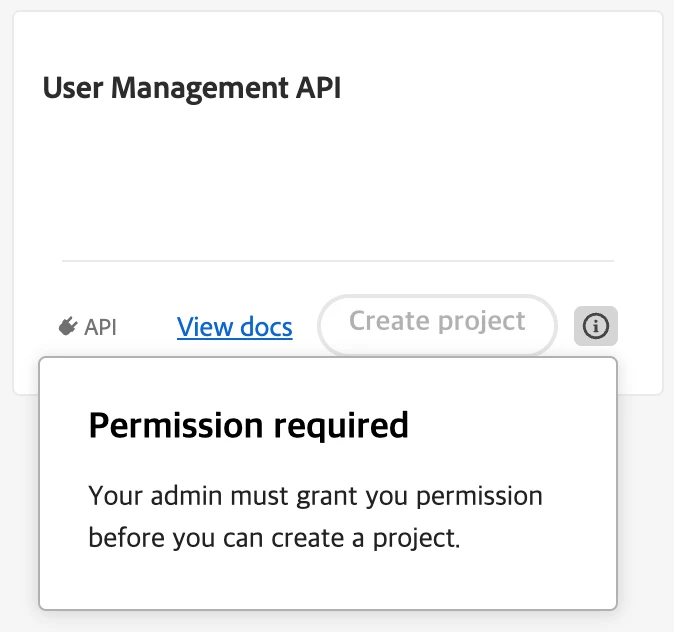Click the line "Your admin must grant you permission"
The height and width of the screenshot is (632, 674).
coord(315,496)
